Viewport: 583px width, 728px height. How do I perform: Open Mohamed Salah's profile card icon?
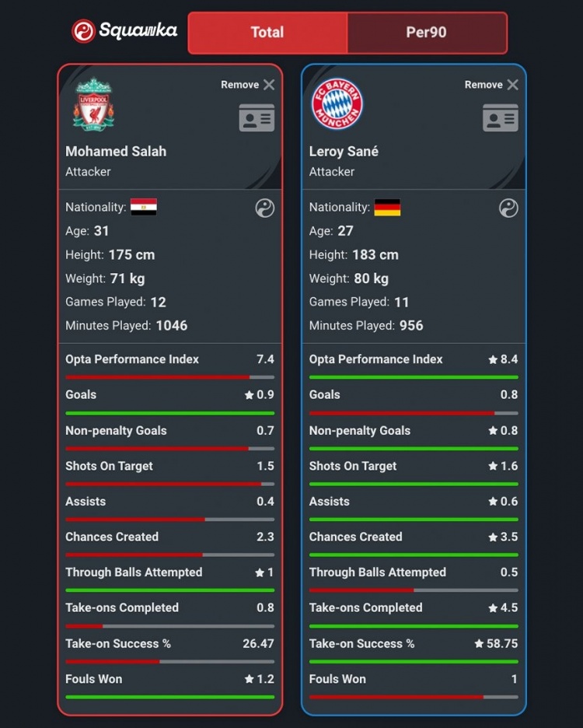257,118
